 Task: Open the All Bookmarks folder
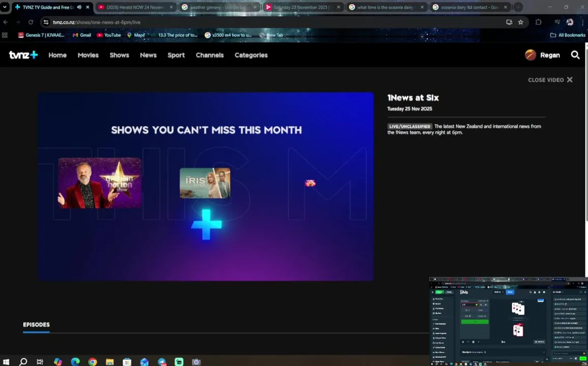click(x=567, y=35)
